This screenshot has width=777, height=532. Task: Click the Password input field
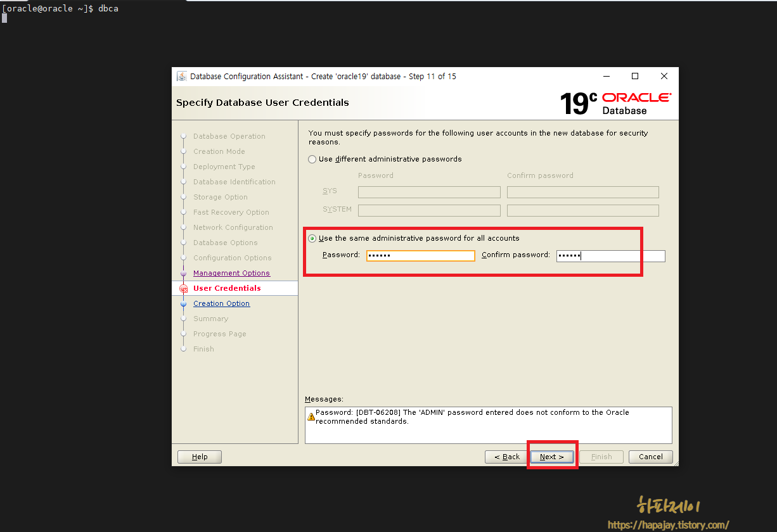point(420,255)
